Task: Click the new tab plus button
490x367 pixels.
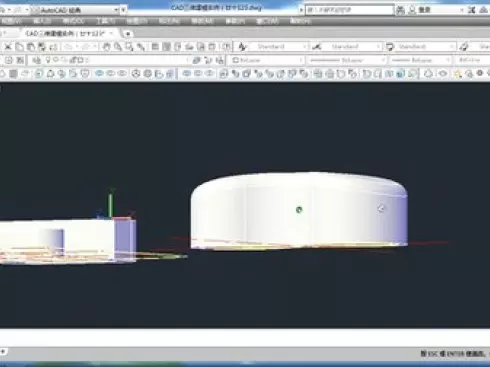Action: coord(128,34)
